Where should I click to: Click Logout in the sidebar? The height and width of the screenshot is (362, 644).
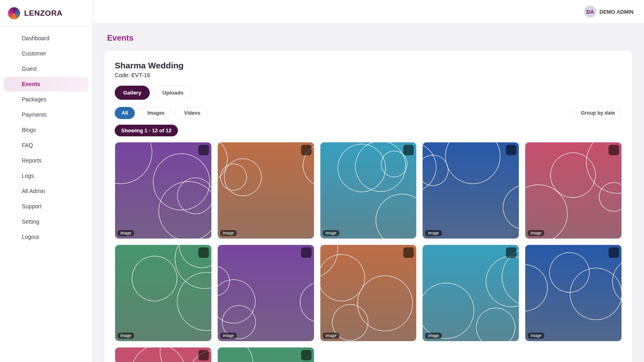coord(46,237)
